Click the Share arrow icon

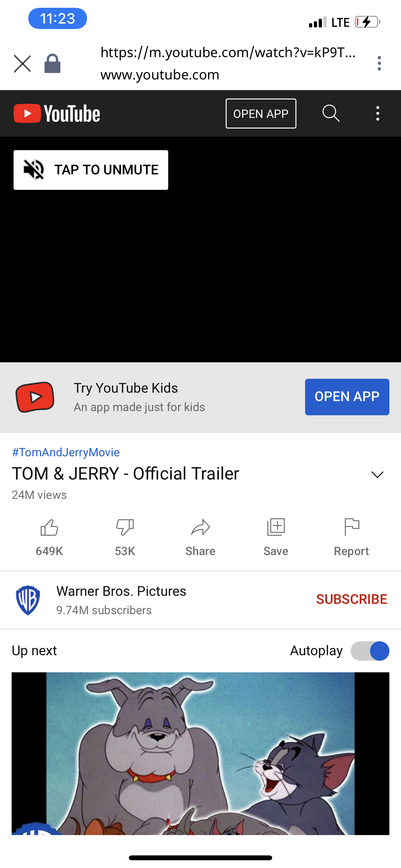point(200,527)
